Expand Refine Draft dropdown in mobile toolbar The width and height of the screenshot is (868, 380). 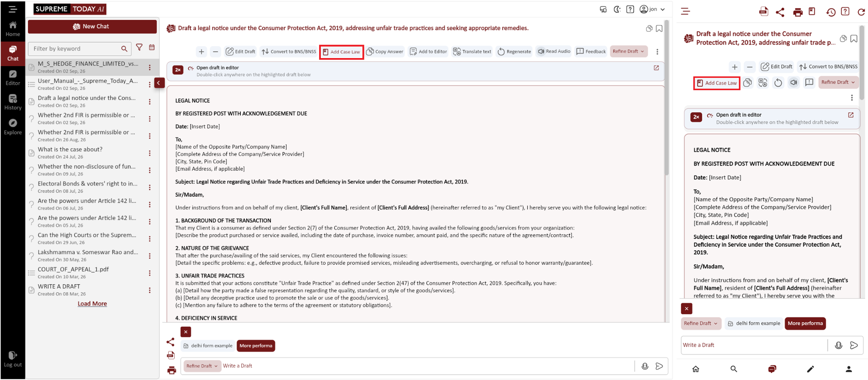pos(838,82)
